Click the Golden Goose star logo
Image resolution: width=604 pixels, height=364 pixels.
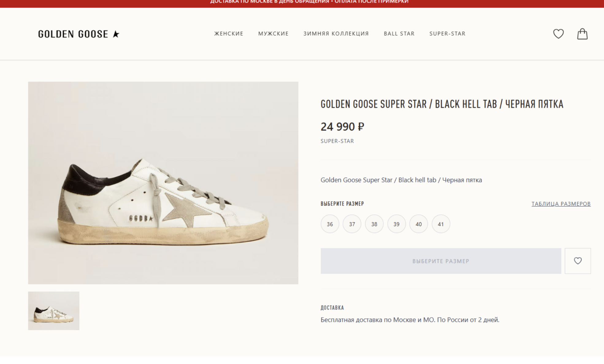point(78,34)
